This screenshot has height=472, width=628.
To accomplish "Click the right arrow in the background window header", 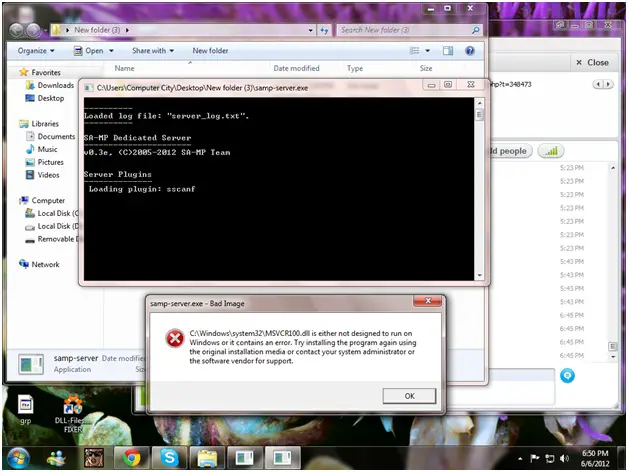I will pos(608,84).
